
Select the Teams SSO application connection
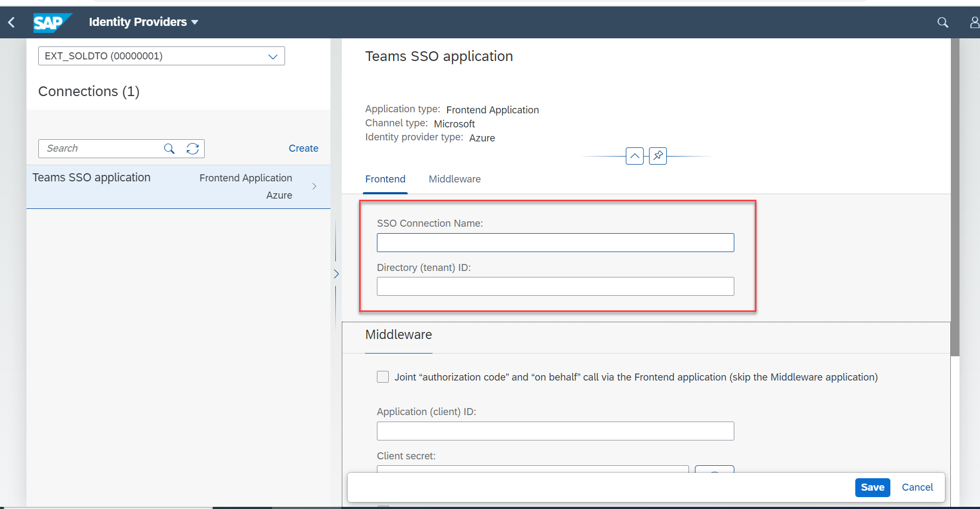pos(178,186)
